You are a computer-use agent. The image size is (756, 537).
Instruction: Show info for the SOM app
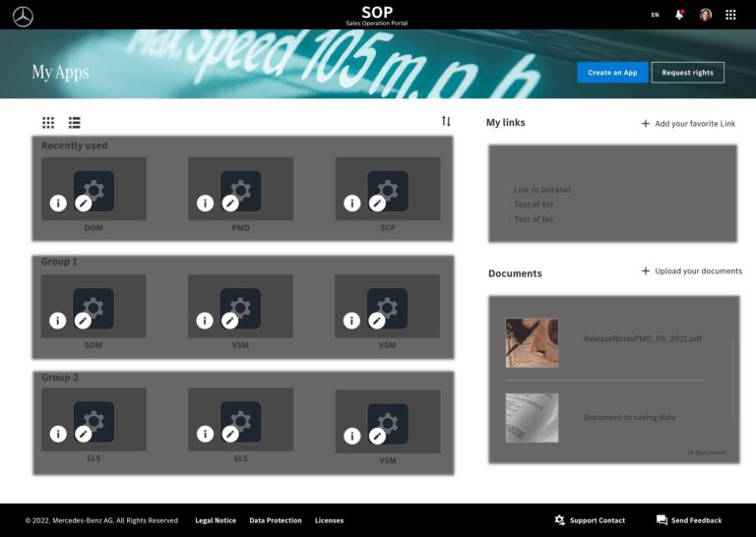[58, 321]
